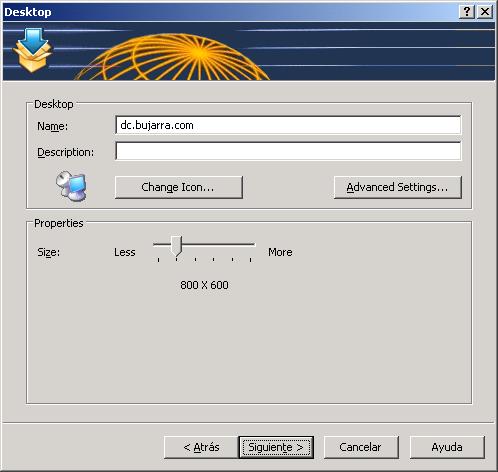This screenshot has height=472, width=498.
Task: Click the Less label beside slider
Action: (125, 252)
